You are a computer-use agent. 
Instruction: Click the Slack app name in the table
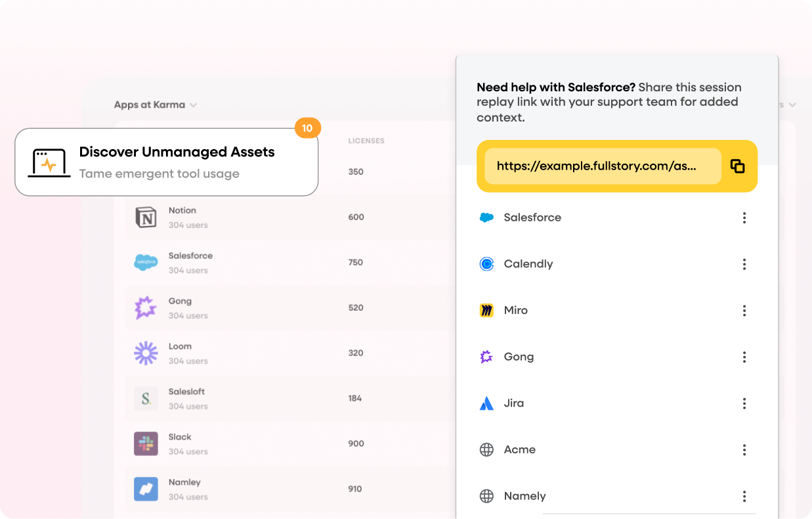(x=180, y=437)
